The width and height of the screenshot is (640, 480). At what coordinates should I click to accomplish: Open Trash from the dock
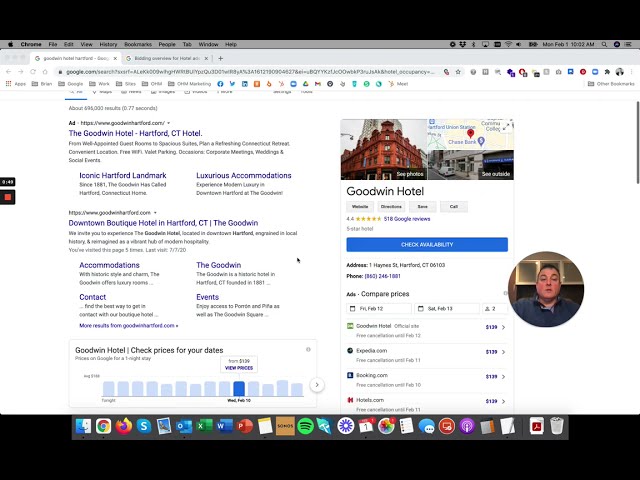coord(556,426)
